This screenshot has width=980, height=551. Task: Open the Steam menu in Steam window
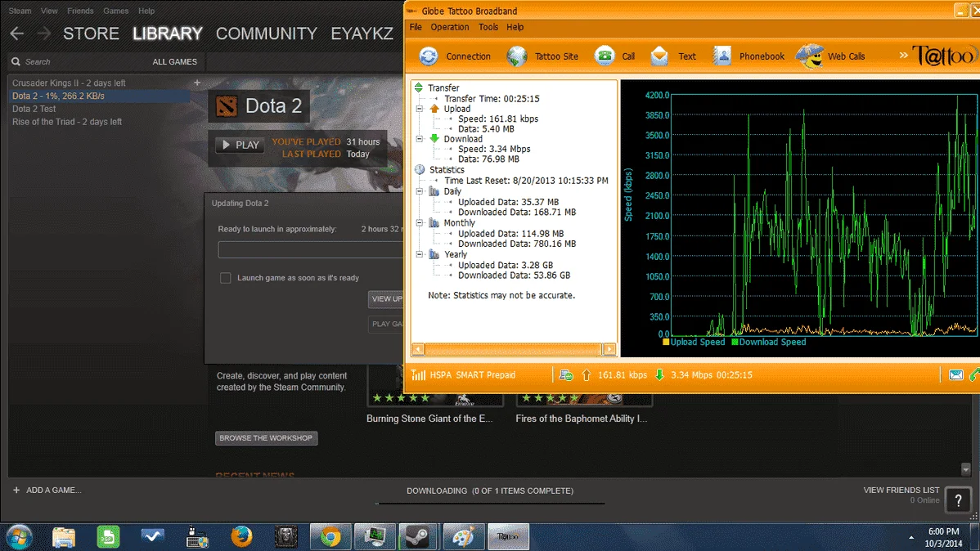20,11
